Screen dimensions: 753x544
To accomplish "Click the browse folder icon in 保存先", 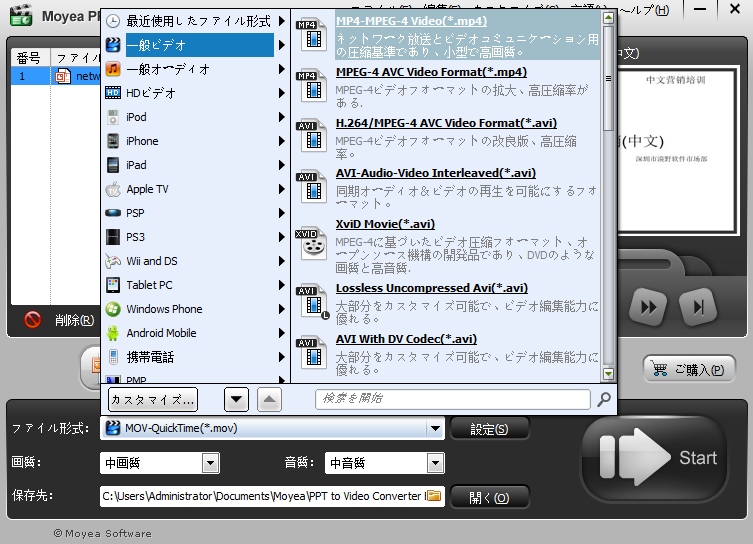I will [x=434, y=496].
